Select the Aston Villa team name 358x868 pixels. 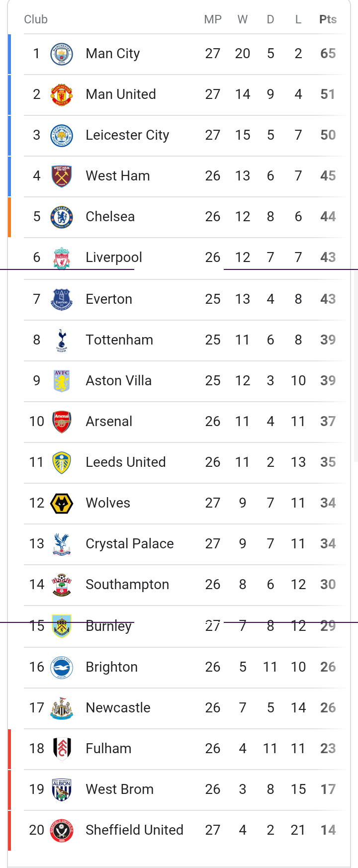click(119, 381)
